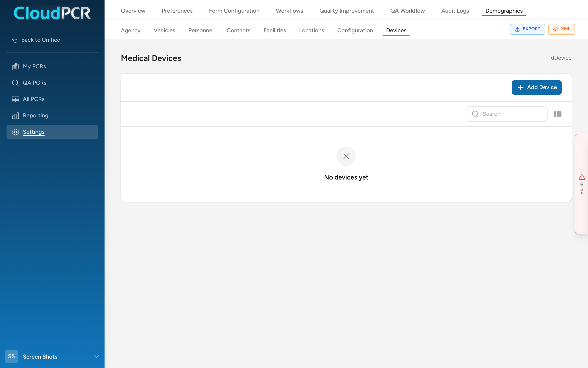This screenshot has width=588, height=368.
Task: Open the Preferences tab
Action: coord(177,11)
